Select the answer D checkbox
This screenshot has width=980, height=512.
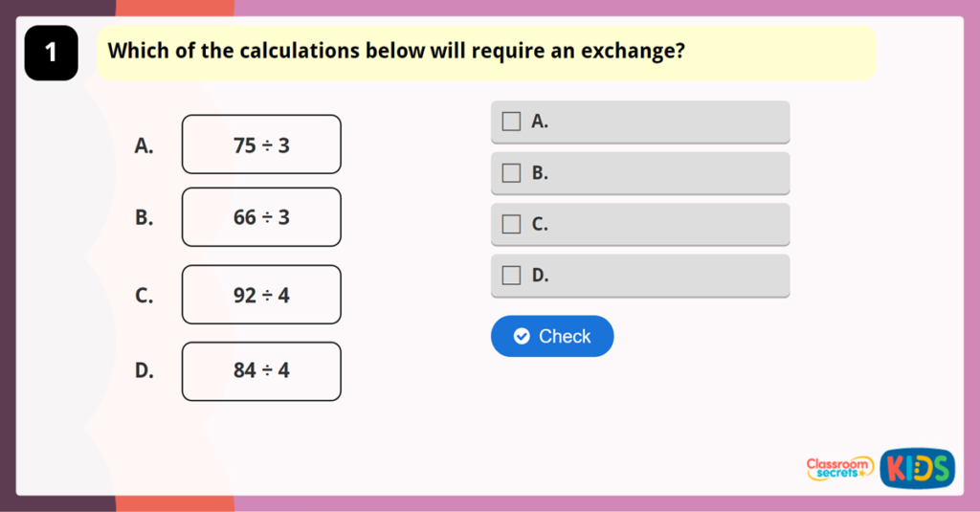(x=512, y=276)
